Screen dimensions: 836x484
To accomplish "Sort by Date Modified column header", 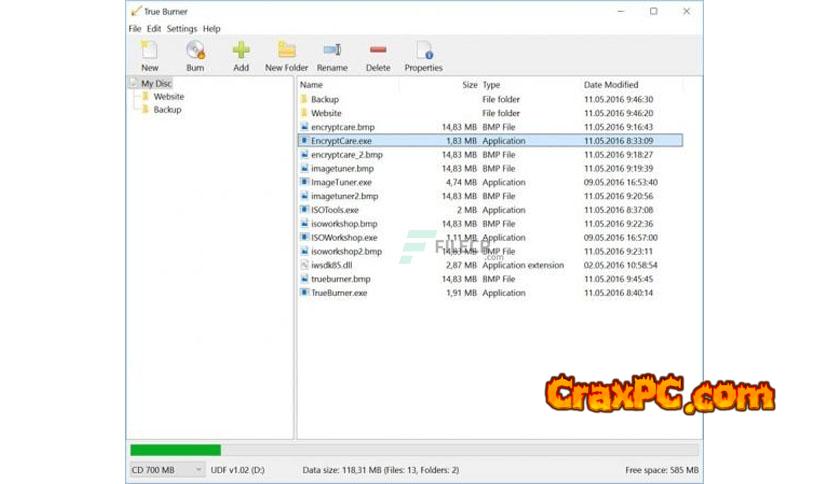I will pos(611,85).
